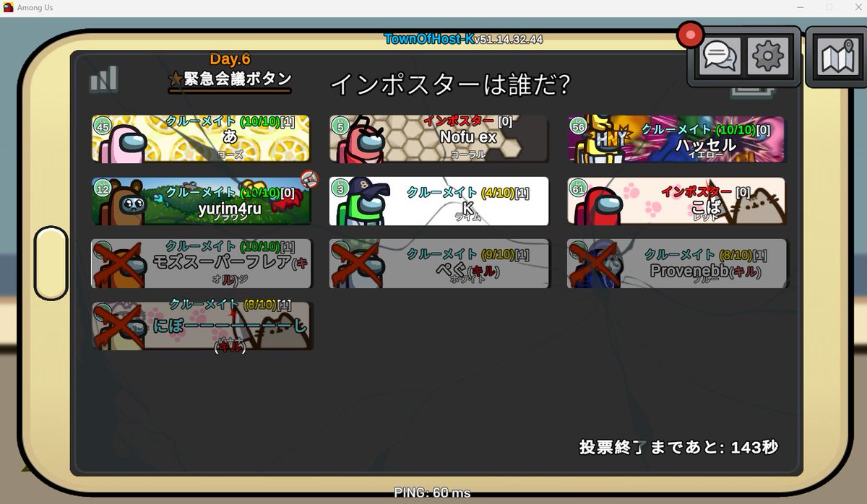Click the インポスター role label above Nofu ex

coord(459,121)
